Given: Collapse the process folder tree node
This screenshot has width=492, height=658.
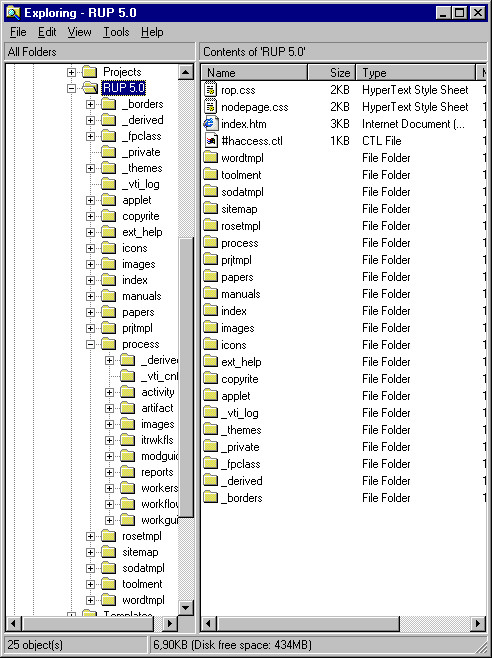Looking at the screenshot, I should click(x=90, y=344).
